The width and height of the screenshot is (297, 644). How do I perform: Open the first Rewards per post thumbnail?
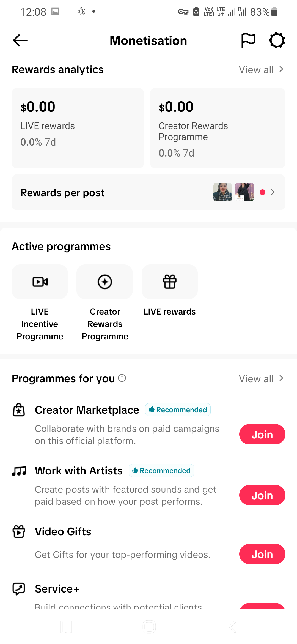(x=223, y=192)
